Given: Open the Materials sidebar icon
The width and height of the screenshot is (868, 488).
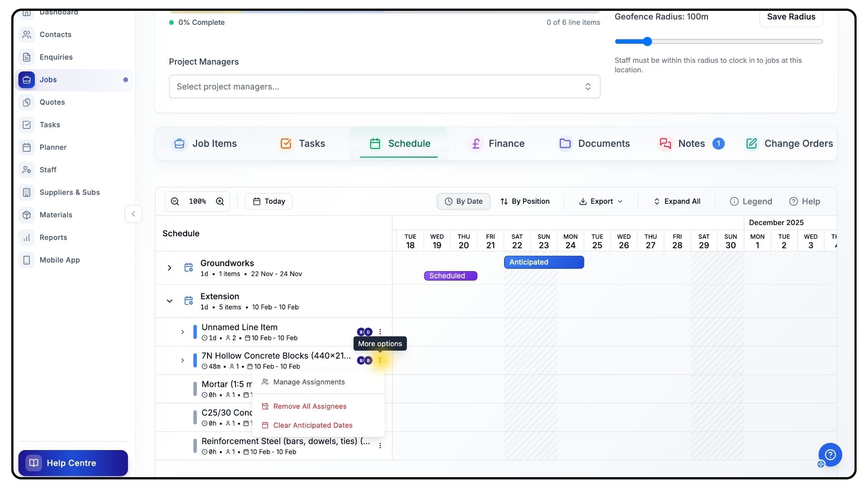Looking at the screenshot, I should (x=27, y=215).
